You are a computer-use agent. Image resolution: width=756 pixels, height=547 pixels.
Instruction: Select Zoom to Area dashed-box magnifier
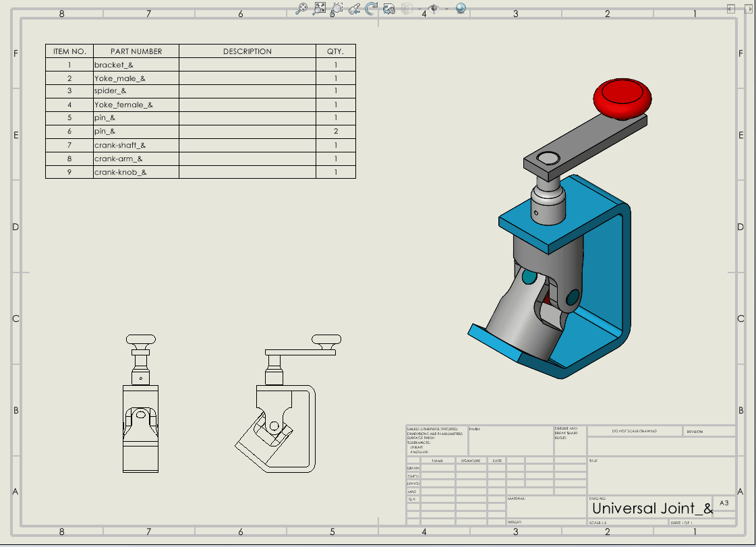click(337, 8)
